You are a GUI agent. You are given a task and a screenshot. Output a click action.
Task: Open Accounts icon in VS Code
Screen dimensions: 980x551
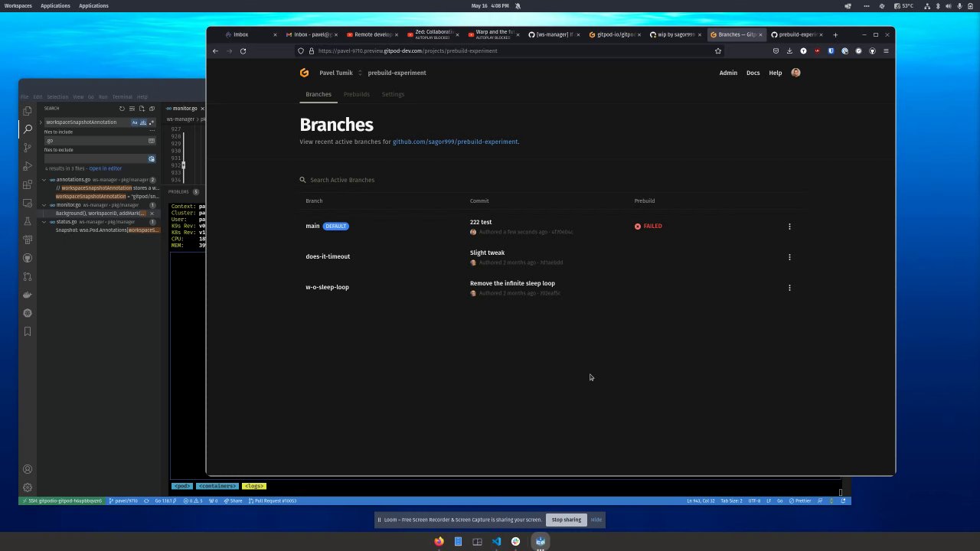pyautogui.click(x=28, y=469)
